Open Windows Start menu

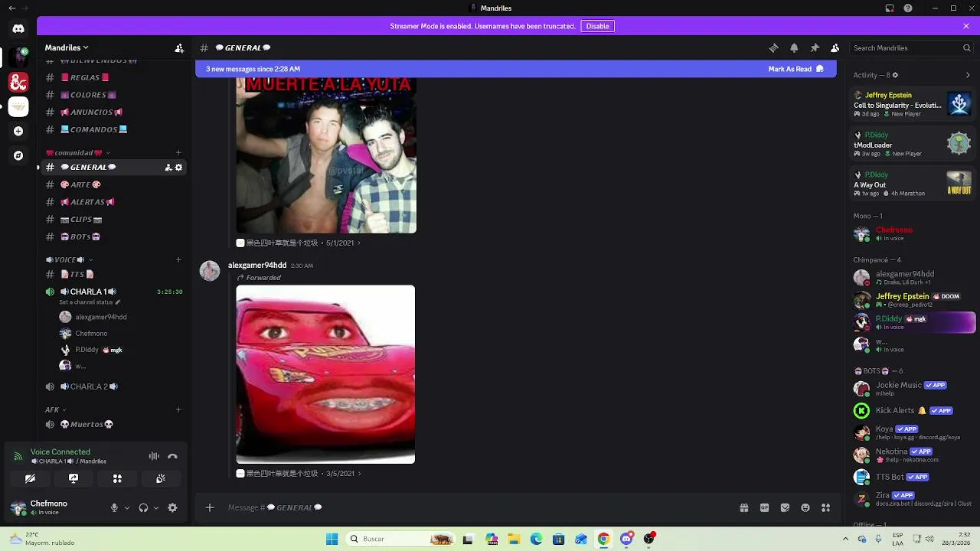click(x=332, y=539)
